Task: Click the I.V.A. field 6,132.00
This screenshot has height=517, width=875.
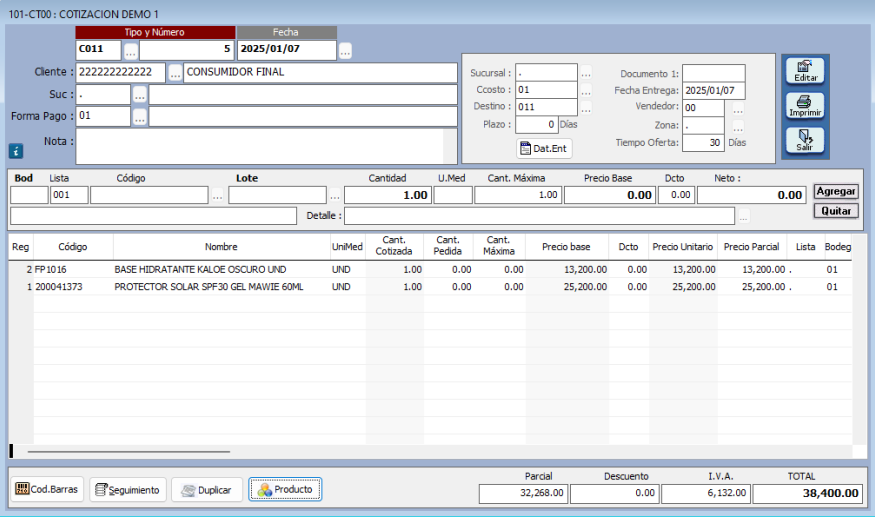Action: [x=706, y=494]
